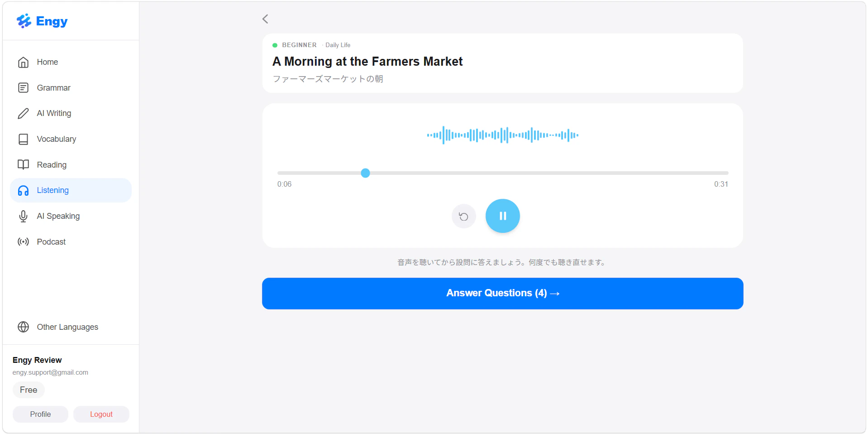Click the Answer Questions (4) button
This screenshot has width=868, height=434.
(x=502, y=294)
